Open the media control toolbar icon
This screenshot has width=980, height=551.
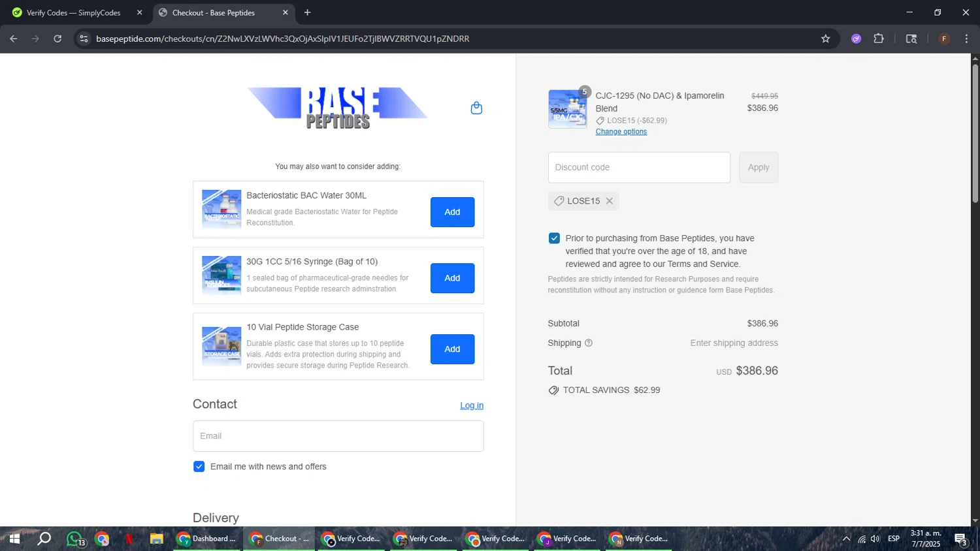[x=911, y=39]
